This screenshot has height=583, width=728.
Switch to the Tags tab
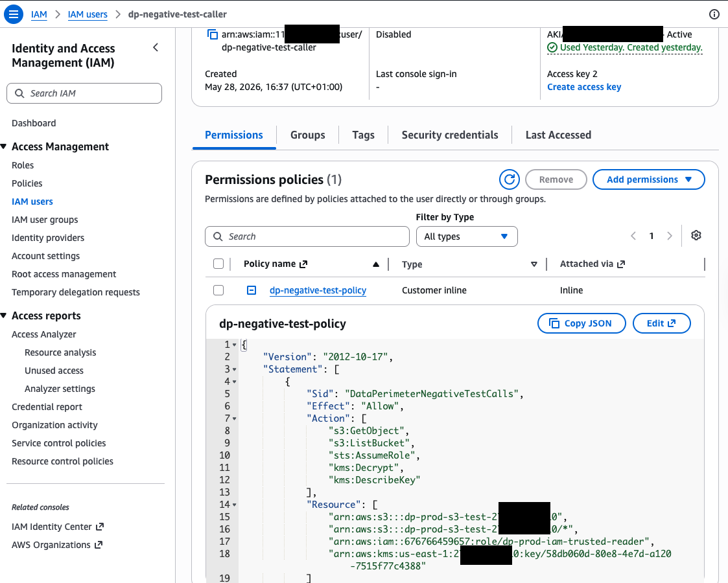[x=363, y=135]
